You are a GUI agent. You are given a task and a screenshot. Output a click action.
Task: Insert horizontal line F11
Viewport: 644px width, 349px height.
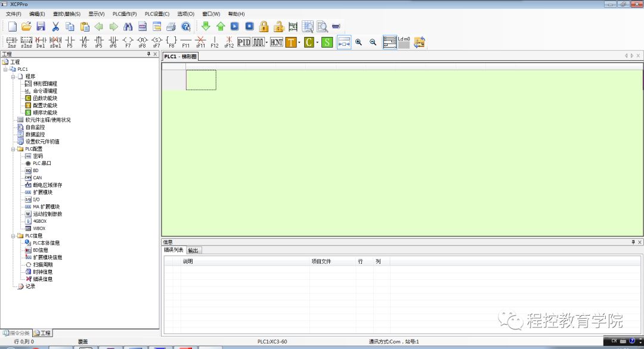click(185, 42)
